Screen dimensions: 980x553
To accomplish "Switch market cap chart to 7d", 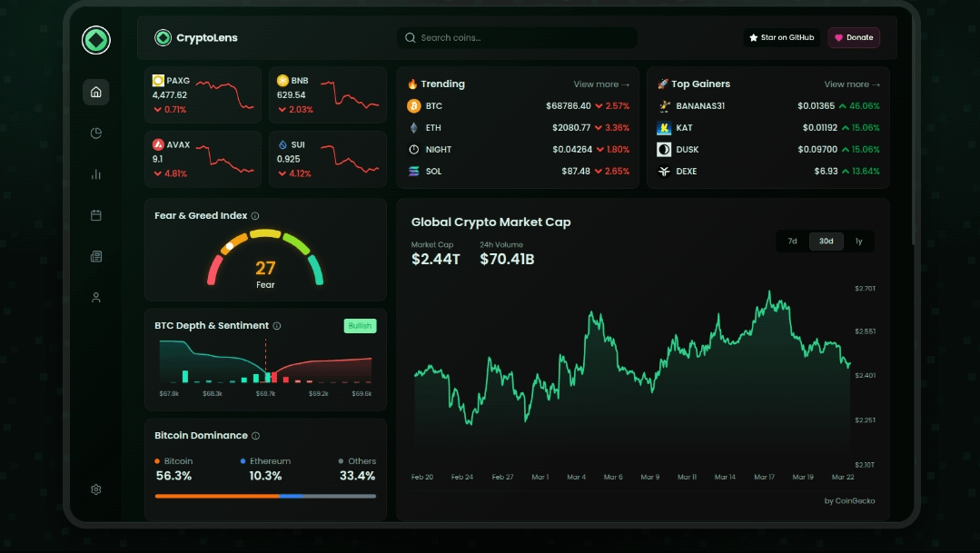I will tap(792, 242).
